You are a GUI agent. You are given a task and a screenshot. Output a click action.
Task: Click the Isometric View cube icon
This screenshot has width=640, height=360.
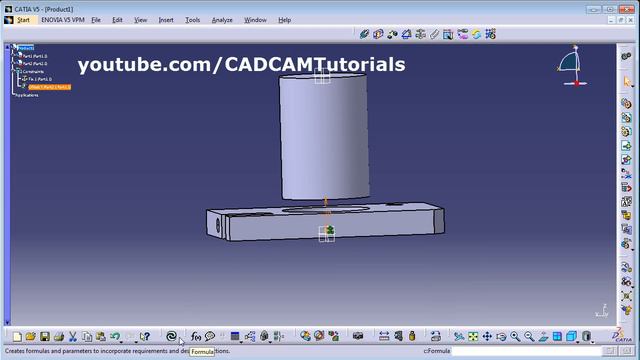tap(571, 336)
